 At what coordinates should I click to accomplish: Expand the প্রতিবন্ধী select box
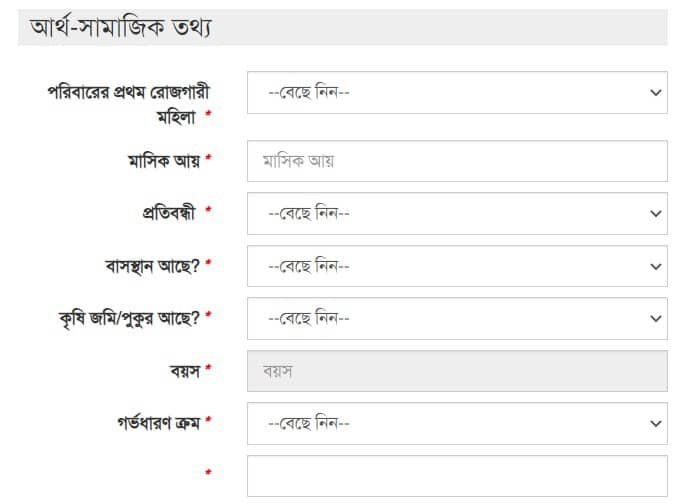pos(456,214)
